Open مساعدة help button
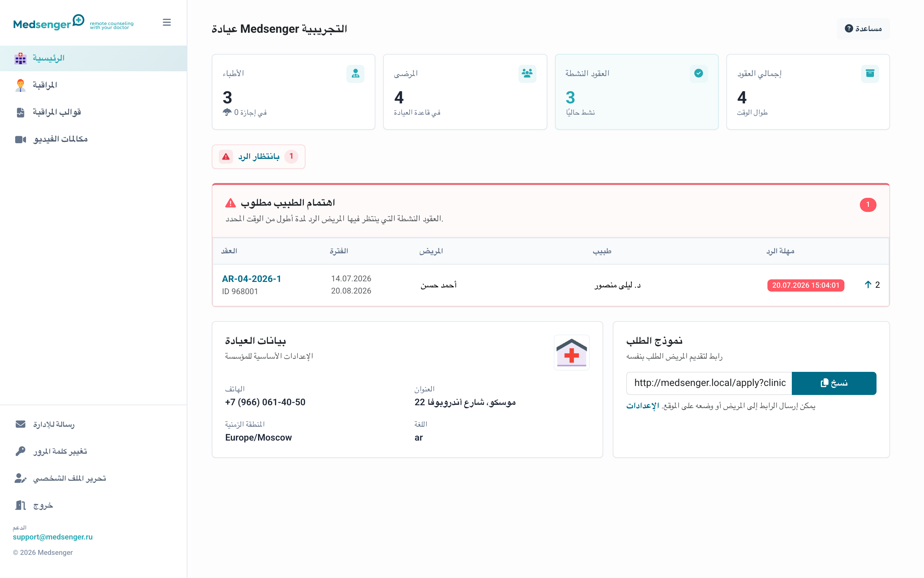The width and height of the screenshot is (924, 578). coord(863,29)
